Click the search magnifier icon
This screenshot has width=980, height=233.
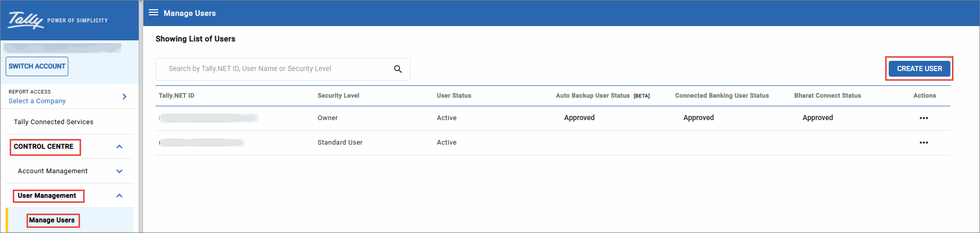point(398,69)
